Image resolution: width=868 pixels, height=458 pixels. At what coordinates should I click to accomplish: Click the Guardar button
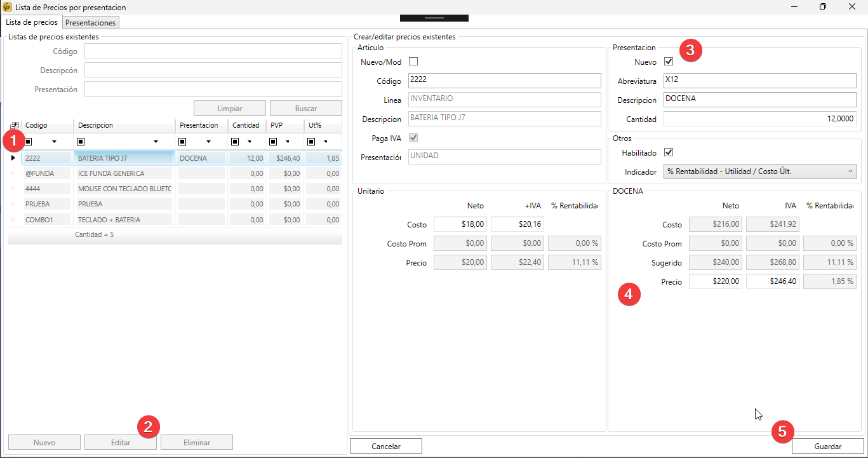pos(828,446)
